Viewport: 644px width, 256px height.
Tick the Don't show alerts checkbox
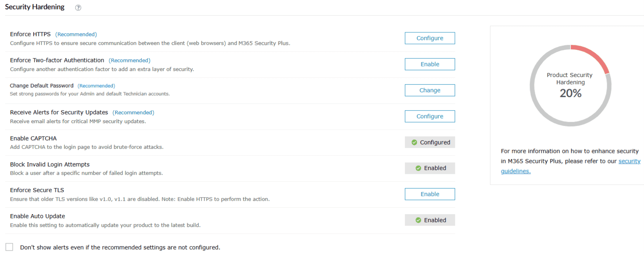point(9,247)
